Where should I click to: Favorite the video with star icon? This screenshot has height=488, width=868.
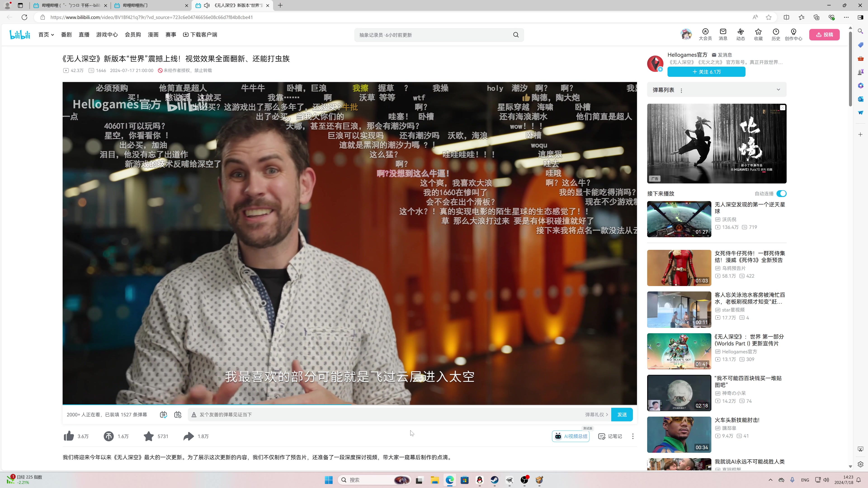click(149, 436)
